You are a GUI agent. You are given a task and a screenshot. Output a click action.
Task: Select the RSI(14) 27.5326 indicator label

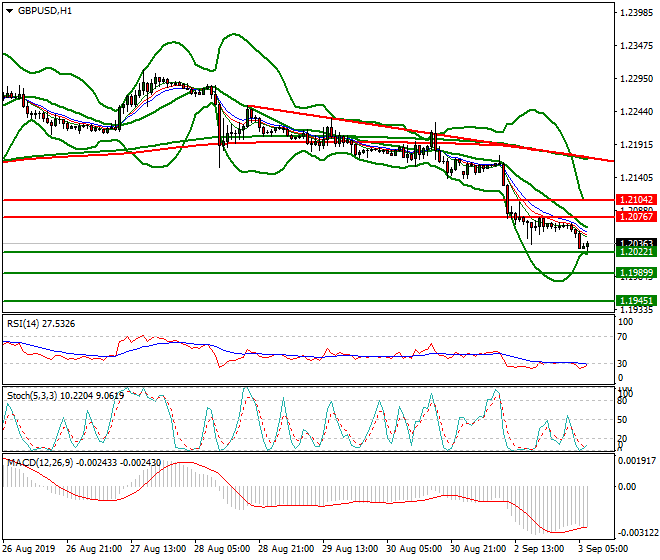point(41,324)
